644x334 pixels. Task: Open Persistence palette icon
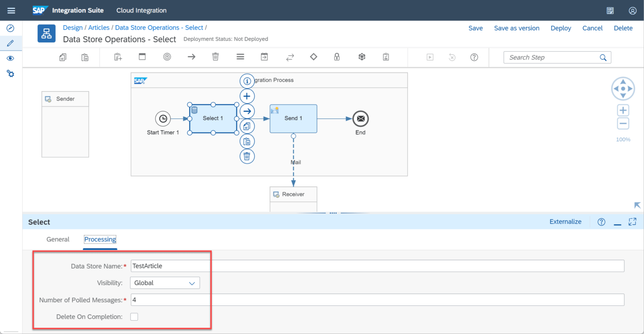[362, 57]
